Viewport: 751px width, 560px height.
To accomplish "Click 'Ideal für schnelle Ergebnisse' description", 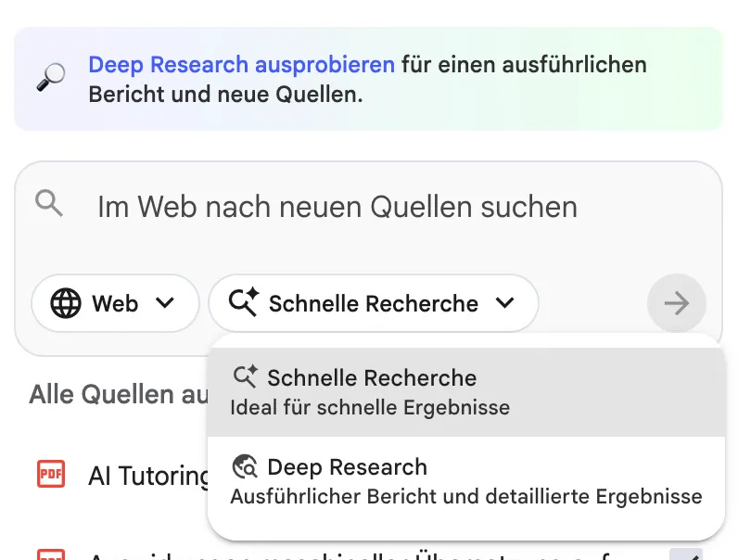I will click(369, 407).
